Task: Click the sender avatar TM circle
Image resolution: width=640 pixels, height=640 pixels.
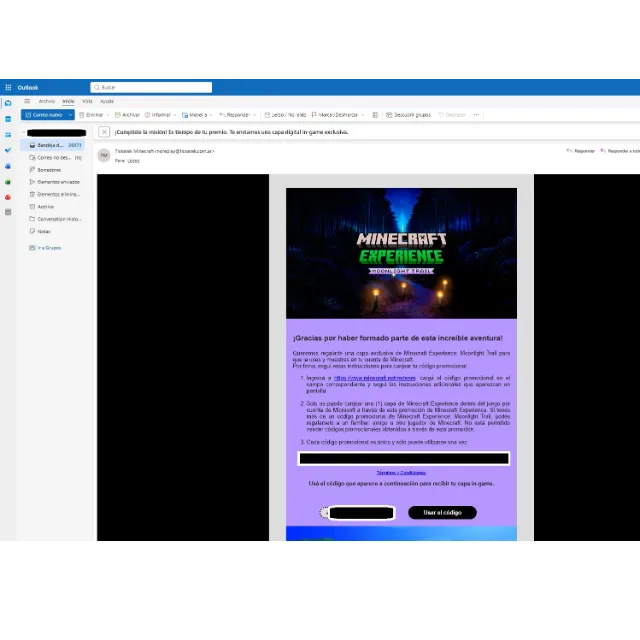Action: coord(104,156)
